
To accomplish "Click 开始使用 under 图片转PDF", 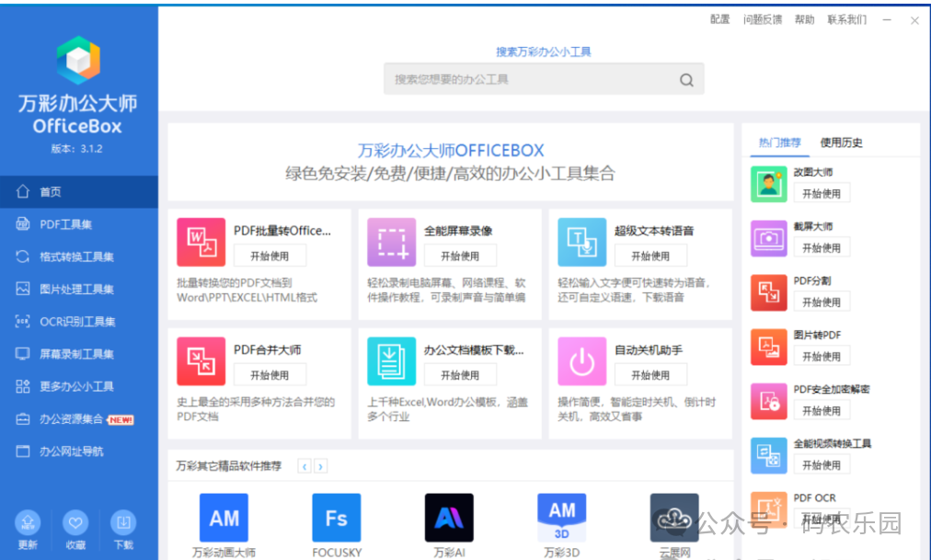I will pyautogui.click(x=822, y=357).
